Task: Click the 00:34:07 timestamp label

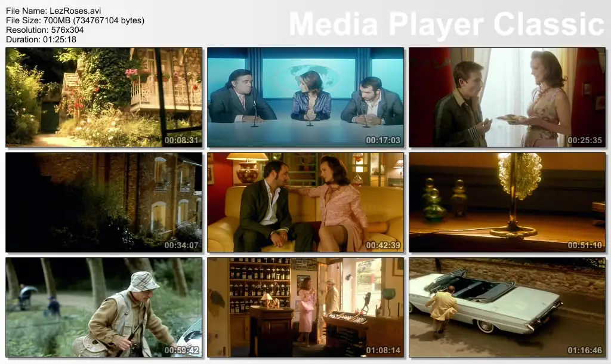Action: tap(181, 245)
